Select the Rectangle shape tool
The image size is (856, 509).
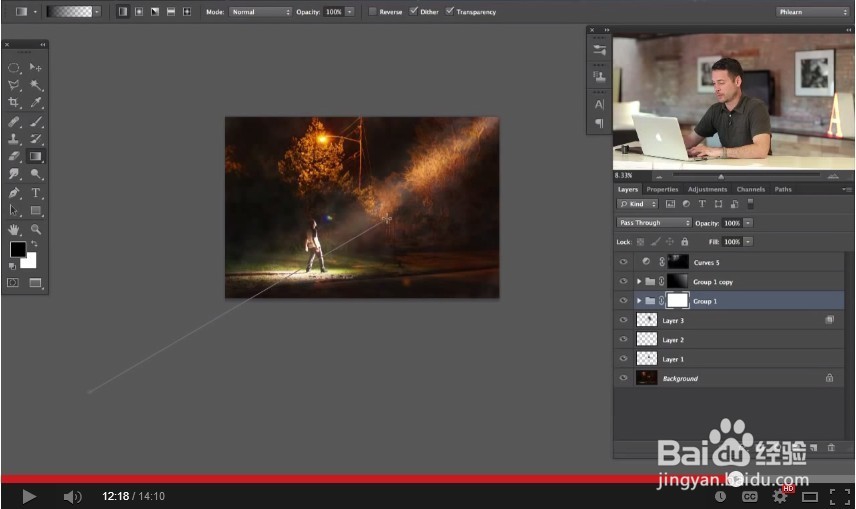(x=35, y=210)
